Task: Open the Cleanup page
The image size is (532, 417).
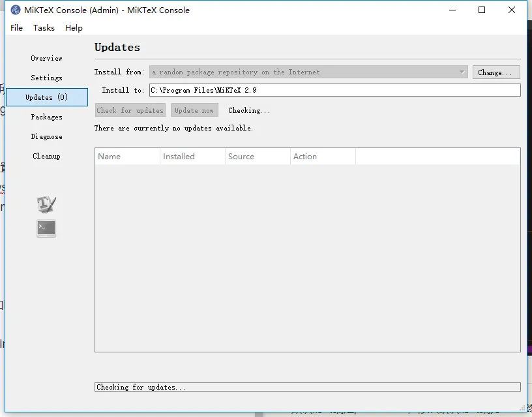Action: (46, 156)
